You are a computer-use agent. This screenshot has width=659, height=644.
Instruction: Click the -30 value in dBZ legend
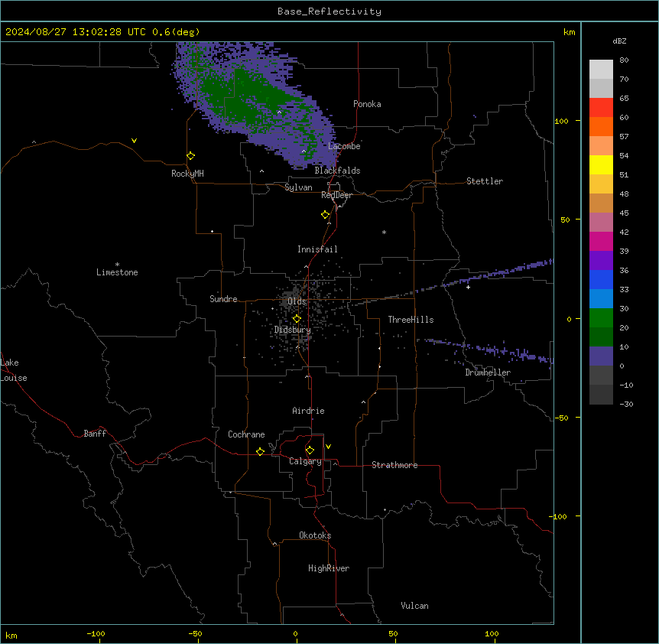point(626,404)
